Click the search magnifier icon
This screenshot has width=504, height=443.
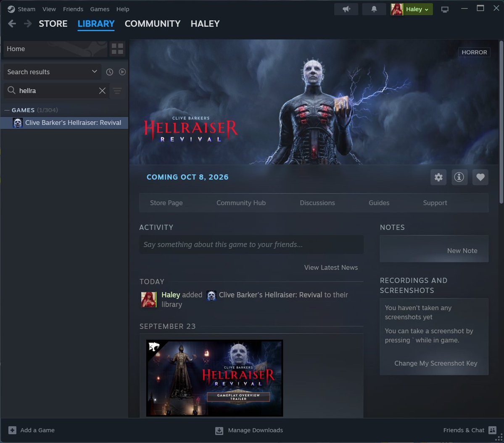click(12, 91)
